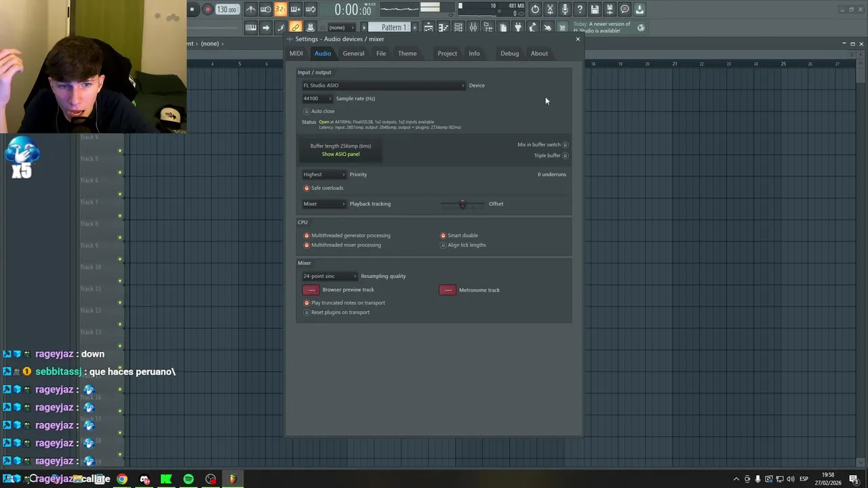Toggle the typing keyboard to piano icon

pyautogui.click(x=251, y=27)
